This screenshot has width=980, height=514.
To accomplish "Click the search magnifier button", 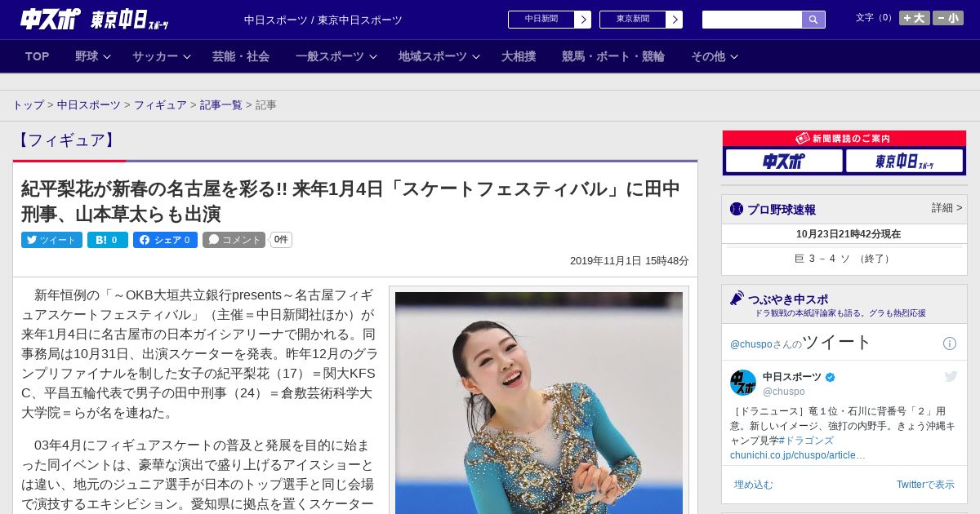I will (x=813, y=20).
